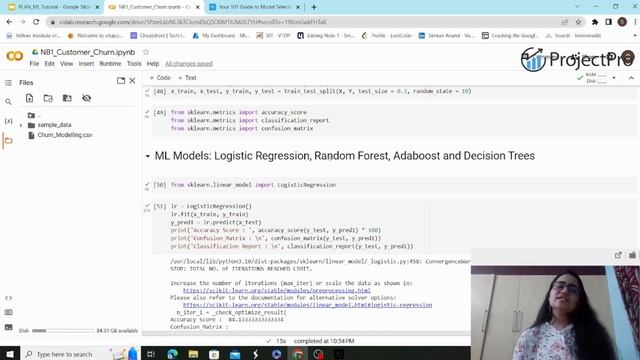Mount Google Drive in Files panel
Image resolution: width=640 pixels, height=360 pixels.
coord(67,98)
